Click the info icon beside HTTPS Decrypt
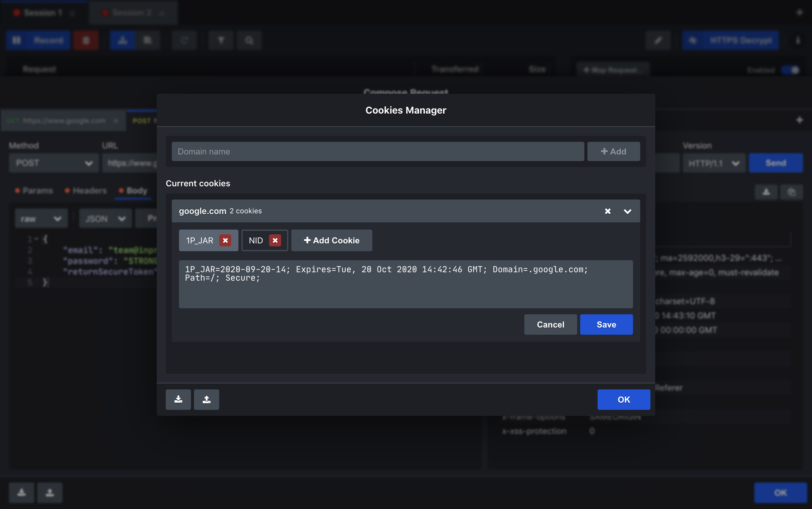The width and height of the screenshot is (812, 509). tap(799, 40)
